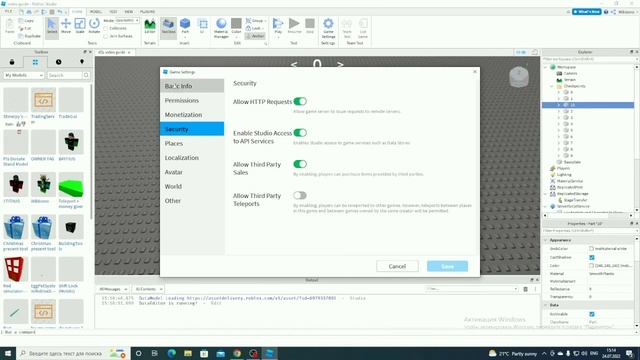The width and height of the screenshot is (640, 360).
Task: Collapse the Appearance section in Properties
Action: [546, 240]
